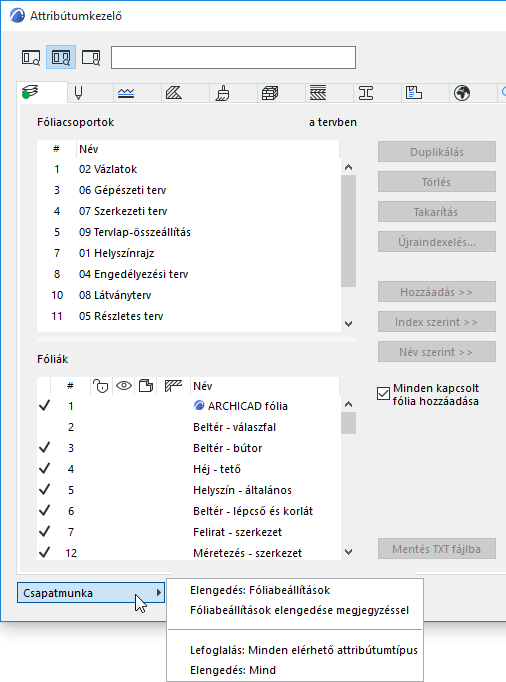The width and height of the screenshot is (506, 682).
Task: Select layer group 04 Engedélyezési terv
Action: coord(188,274)
